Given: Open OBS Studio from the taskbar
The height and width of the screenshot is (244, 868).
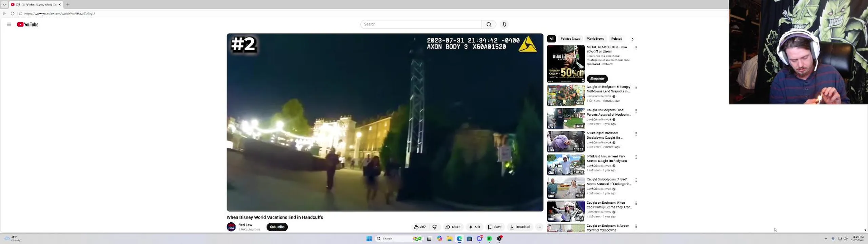Looking at the screenshot, I should pyautogui.click(x=499, y=239).
